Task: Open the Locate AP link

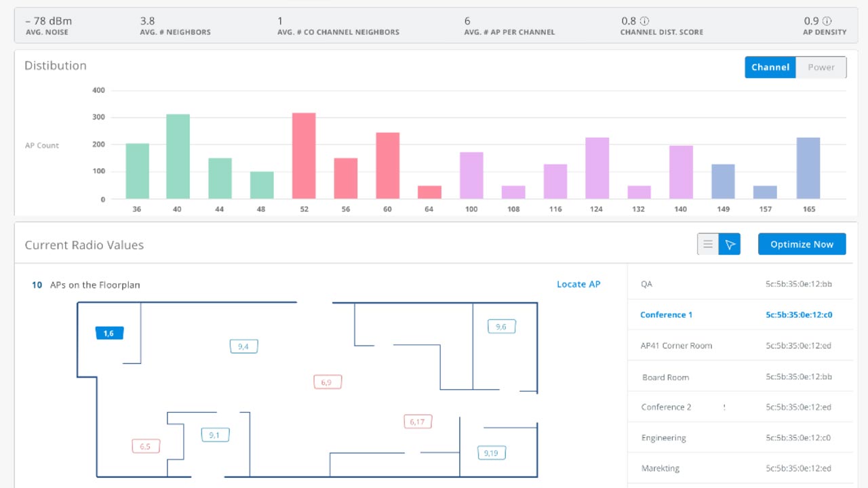Action: [578, 284]
